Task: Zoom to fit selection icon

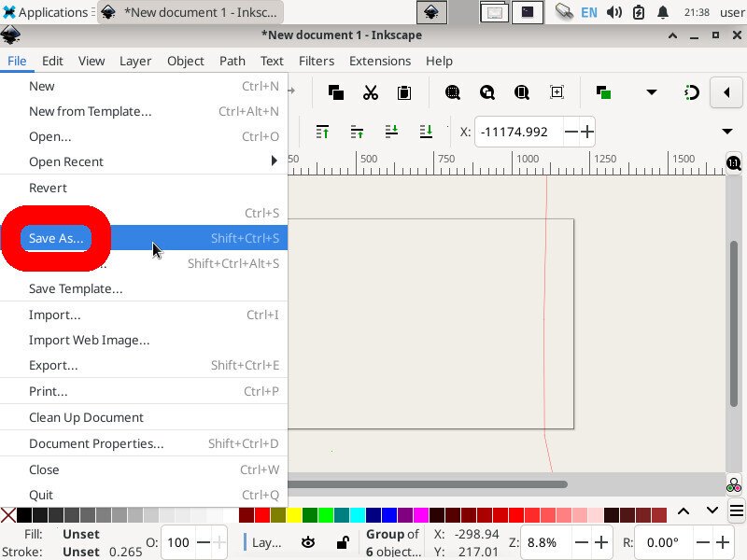Action: (453, 92)
